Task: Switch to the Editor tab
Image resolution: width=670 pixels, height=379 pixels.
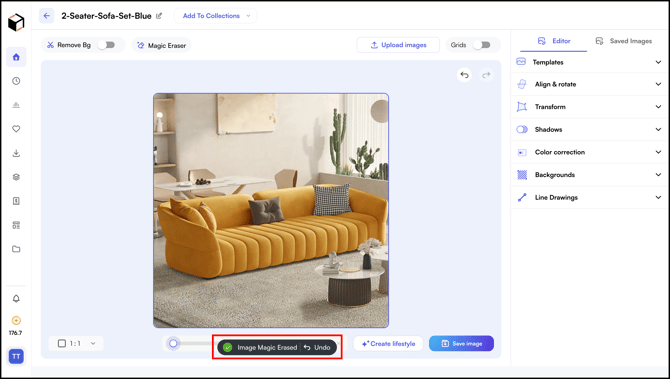Action: pyautogui.click(x=554, y=41)
